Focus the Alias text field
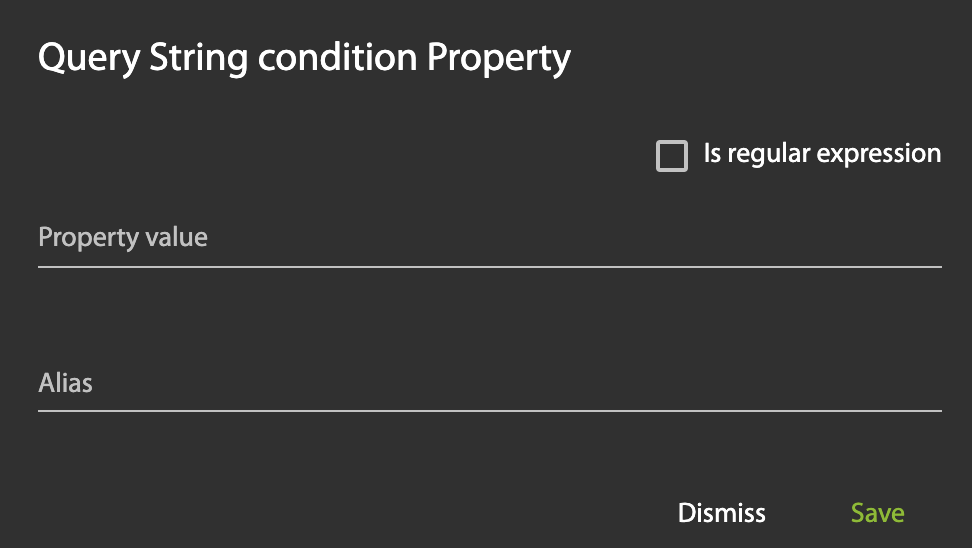 tap(489, 383)
